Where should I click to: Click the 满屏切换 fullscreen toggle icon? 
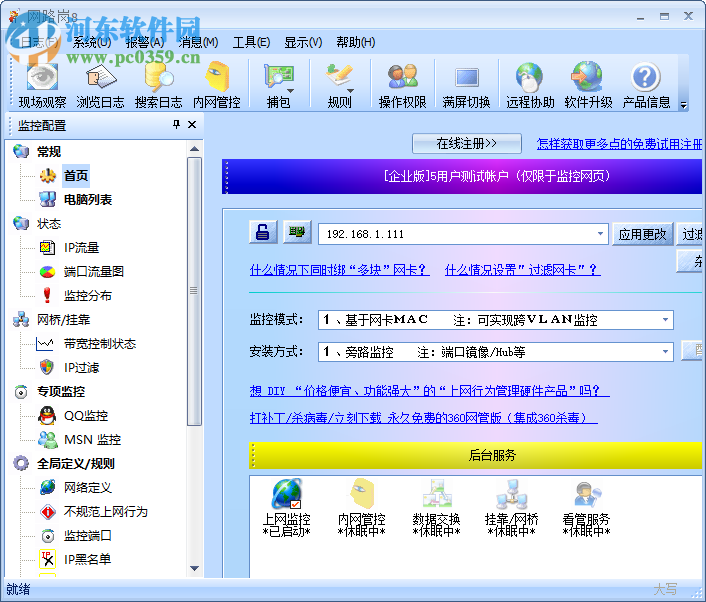coord(466,77)
